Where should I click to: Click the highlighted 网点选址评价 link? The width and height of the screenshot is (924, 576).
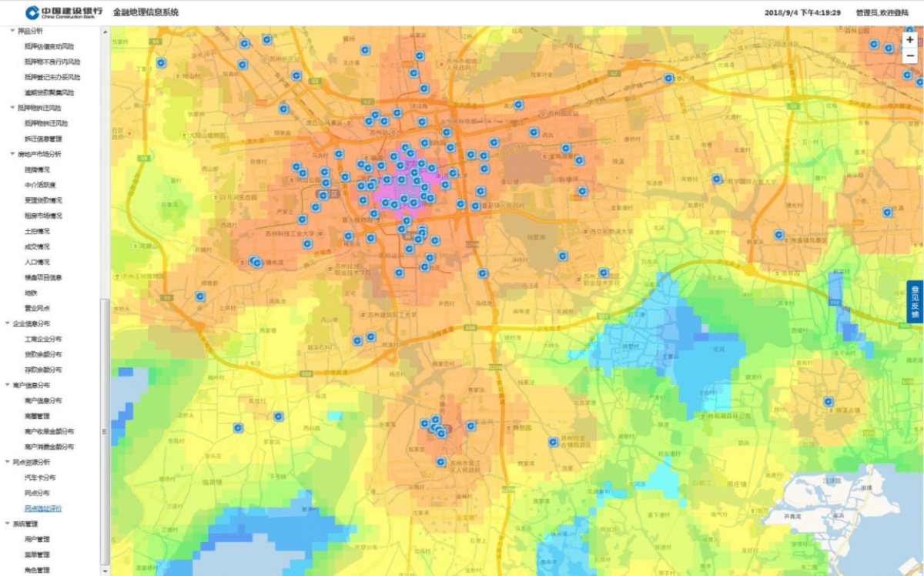(43, 508)
